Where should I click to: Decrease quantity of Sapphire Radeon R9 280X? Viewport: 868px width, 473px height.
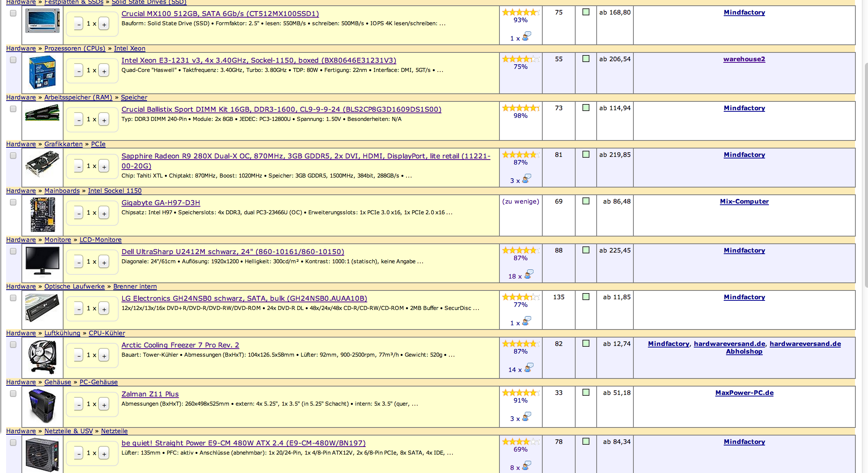[79, 166]
